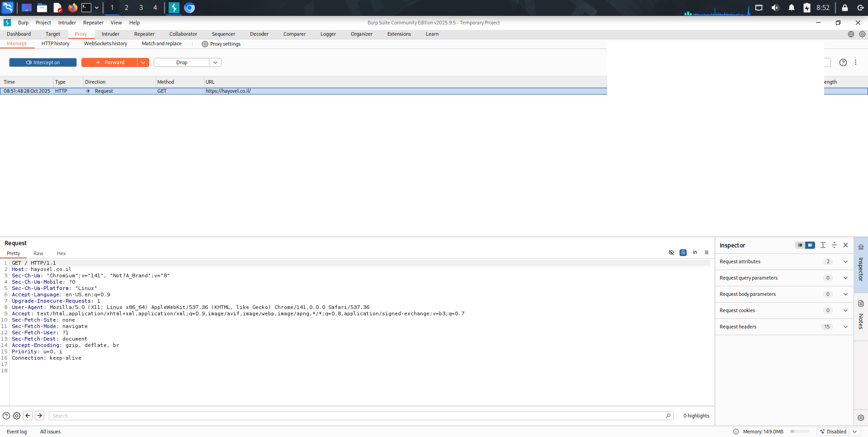Launch Firefox from the top panel
This screenshot has height=437, width=868.
click(72, 8)
